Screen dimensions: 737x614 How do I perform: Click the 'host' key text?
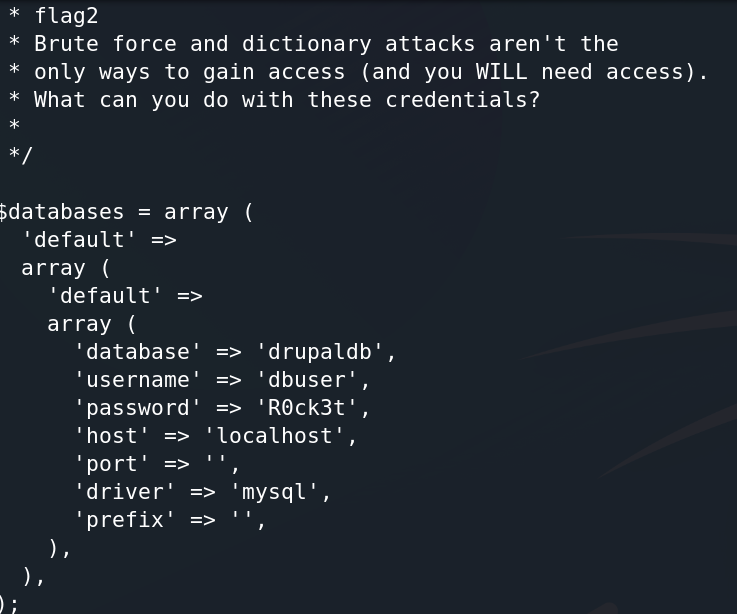pyautogui.click(x=112, y=436)
